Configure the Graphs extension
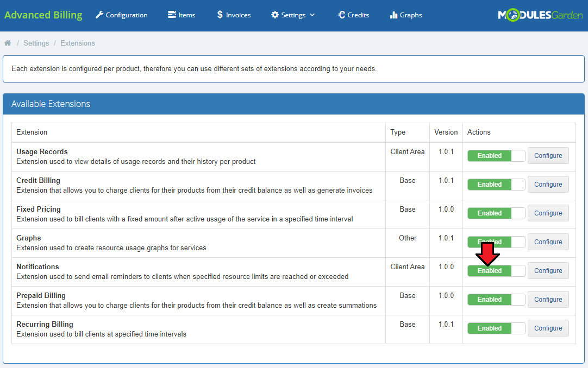 tap(548, 242)
